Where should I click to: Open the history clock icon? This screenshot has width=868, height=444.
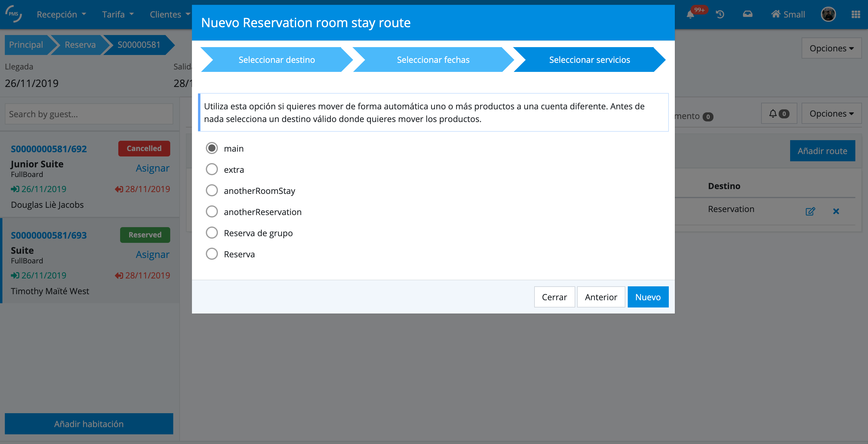pos(720,14)
